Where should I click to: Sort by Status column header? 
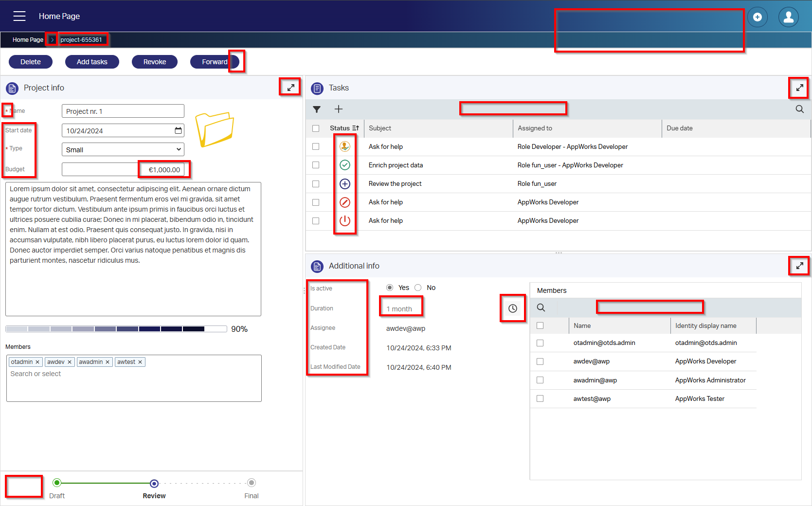344,128
